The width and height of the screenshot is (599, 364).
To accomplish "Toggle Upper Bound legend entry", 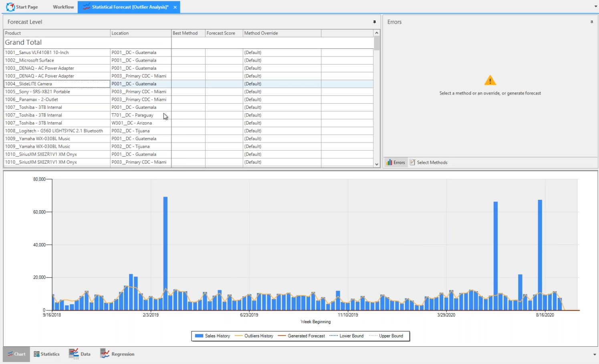I will click(x=386, y=336).
